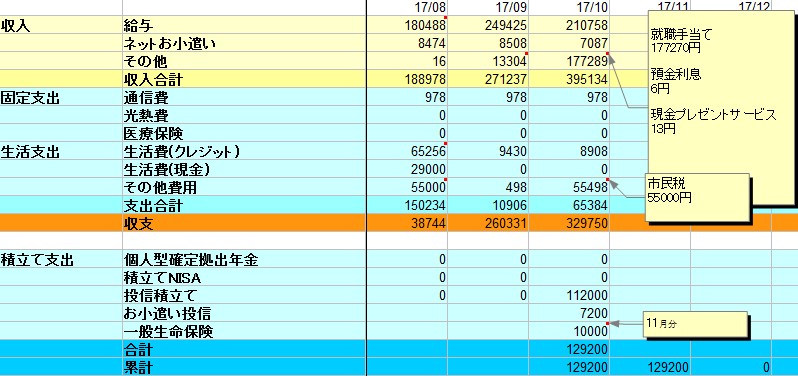Select cell with value 8508
Screen dimensions: 798x376
(x=488, y=43)
